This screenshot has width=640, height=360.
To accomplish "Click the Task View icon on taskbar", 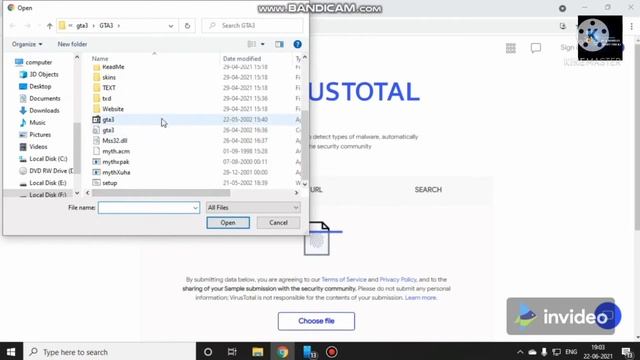I will click(x=232, y=352).
